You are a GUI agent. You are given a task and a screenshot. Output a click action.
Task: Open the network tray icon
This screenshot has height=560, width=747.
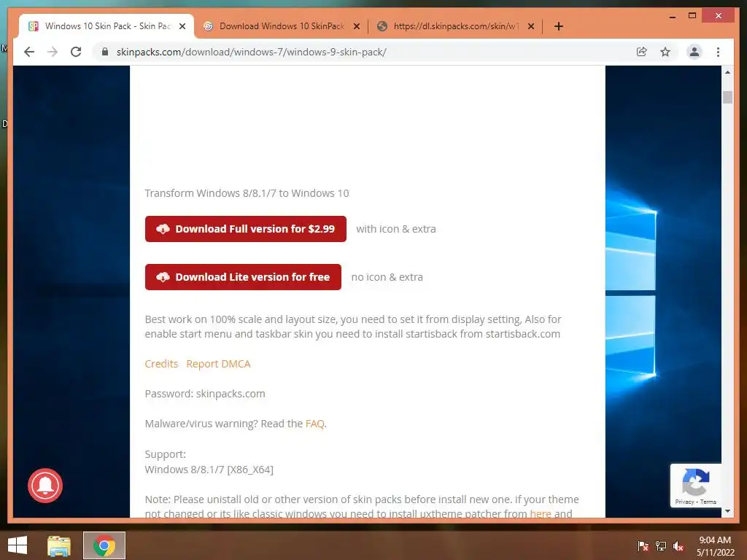click(661, 546)
